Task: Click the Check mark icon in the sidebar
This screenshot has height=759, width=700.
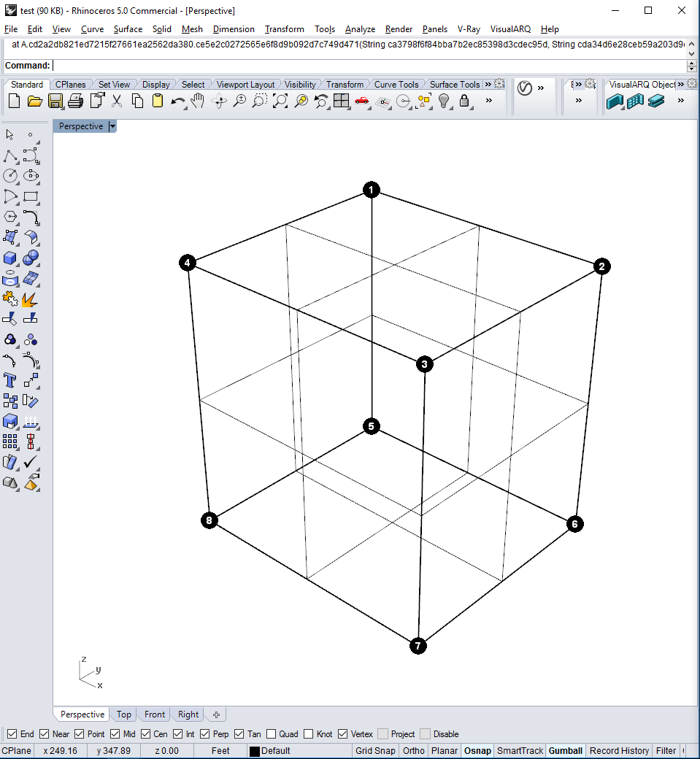Action: point(31,462)
